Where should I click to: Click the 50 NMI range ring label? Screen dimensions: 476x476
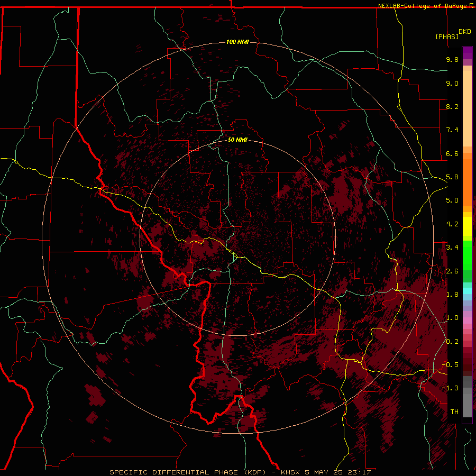[x=237, y=140]
